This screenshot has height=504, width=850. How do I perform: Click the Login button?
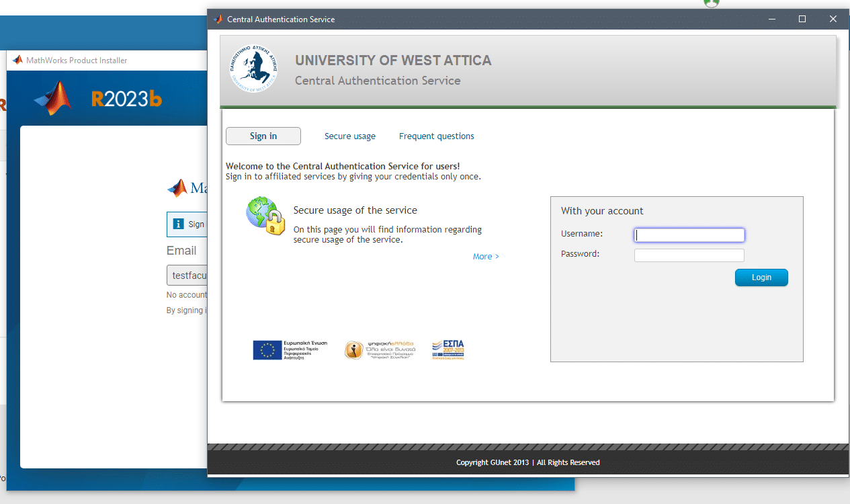[x=761, y=278]
